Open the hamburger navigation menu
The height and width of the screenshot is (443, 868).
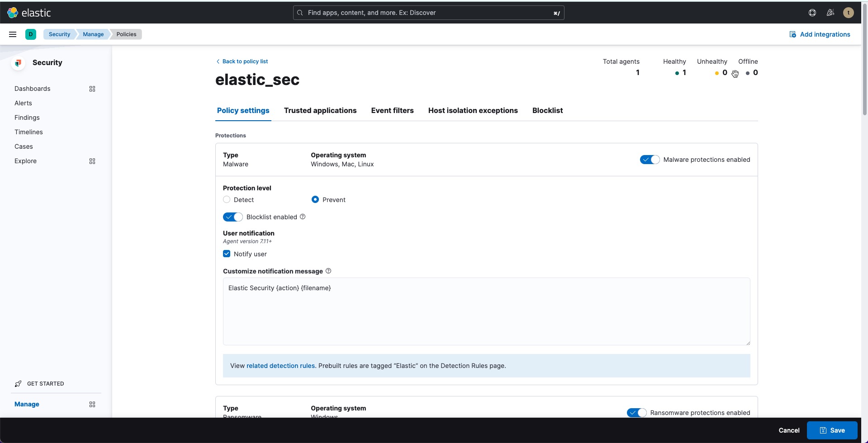pos(13,34)
